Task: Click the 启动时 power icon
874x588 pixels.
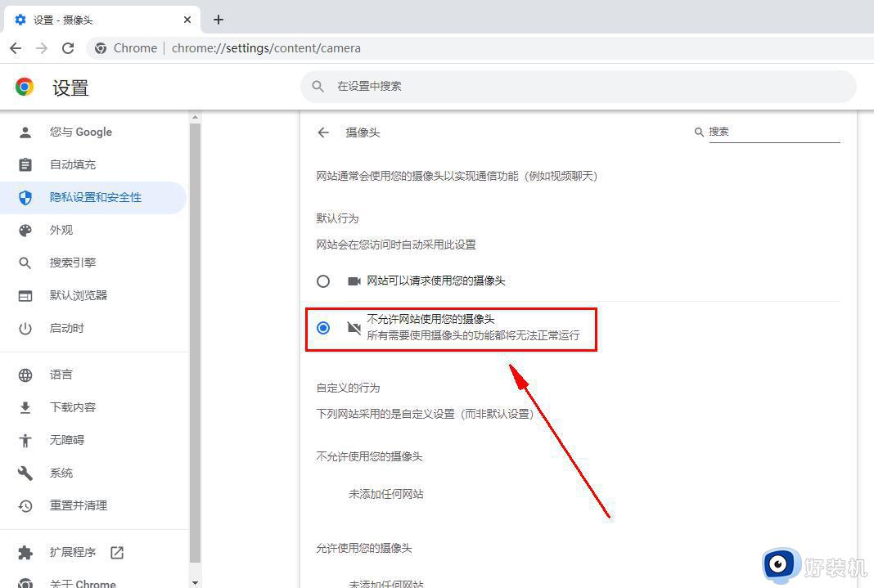Action: 25,328
